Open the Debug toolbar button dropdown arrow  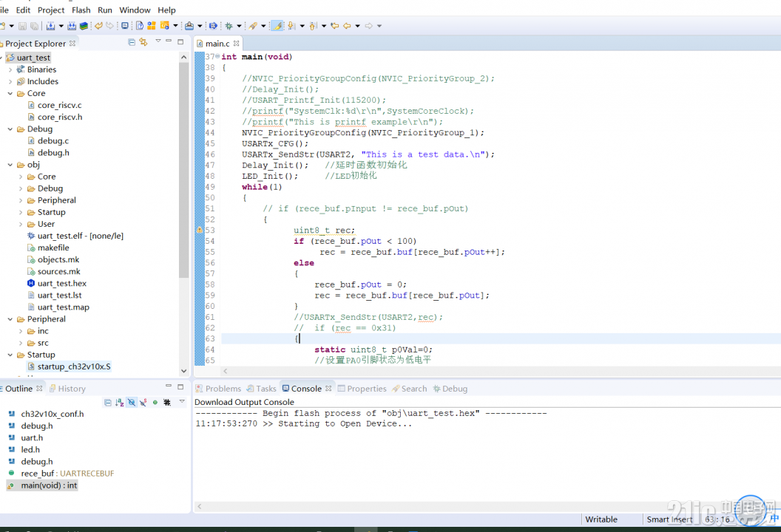pyautogui.click(x=239, y=26)
